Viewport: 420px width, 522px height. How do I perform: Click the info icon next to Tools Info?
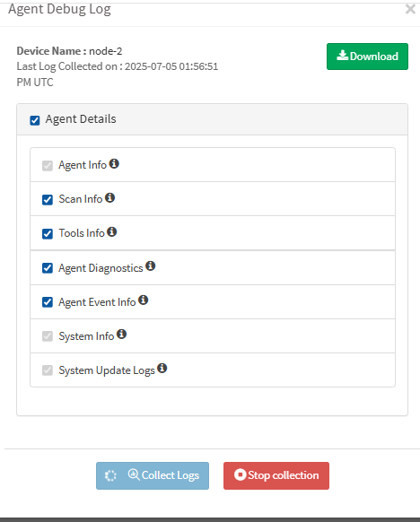[112, 231]
